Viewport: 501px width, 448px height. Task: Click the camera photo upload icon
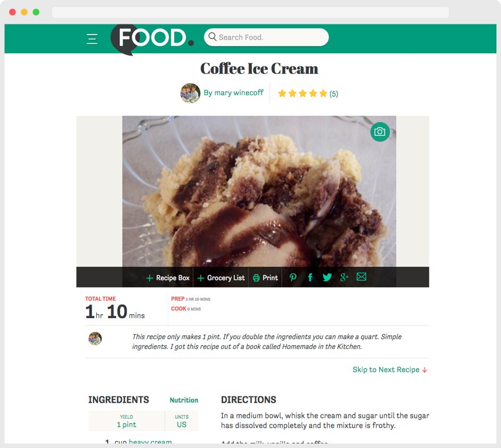(380, 132)
